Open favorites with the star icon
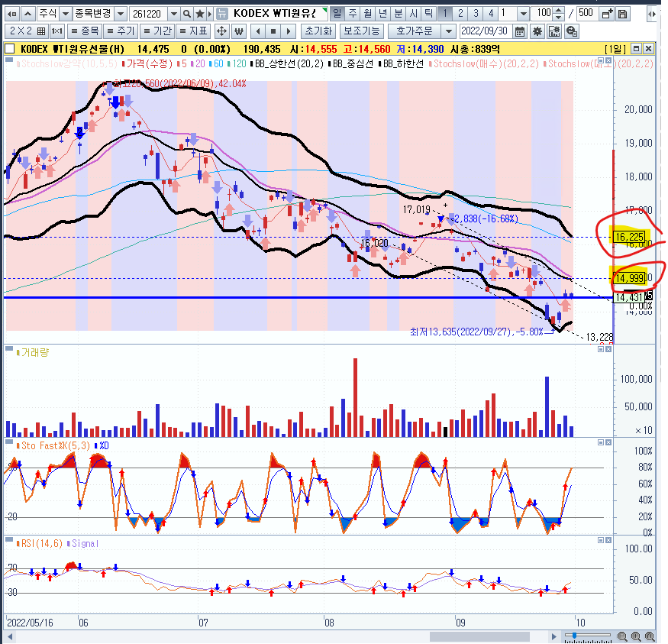The width and height of the screenshot is (668, 644). [199, 14]
